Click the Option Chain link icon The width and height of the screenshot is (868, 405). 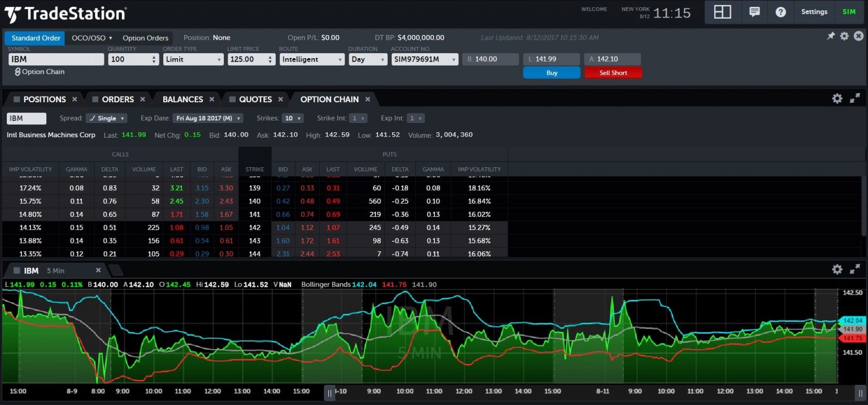click(x=18, y=72)
